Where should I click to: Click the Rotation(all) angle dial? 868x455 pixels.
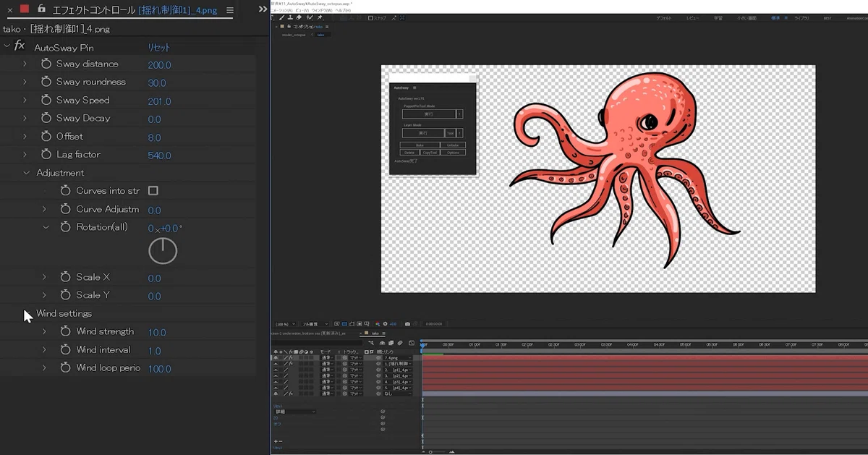tap(163, 250)
